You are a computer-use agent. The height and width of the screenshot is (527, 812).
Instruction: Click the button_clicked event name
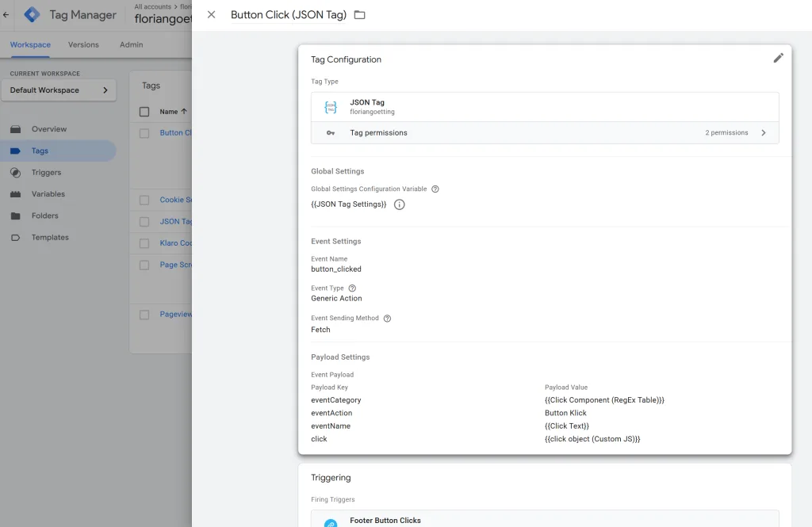click(336, 269)
